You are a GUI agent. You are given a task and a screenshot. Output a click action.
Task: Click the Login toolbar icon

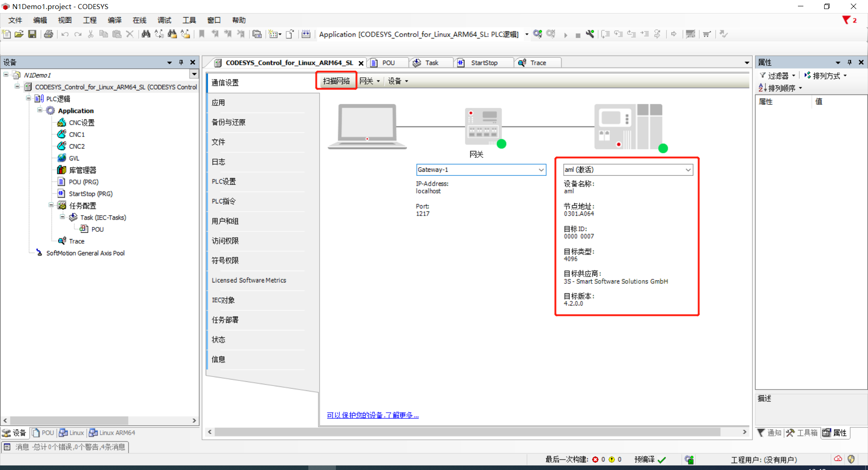coord(538,34)
